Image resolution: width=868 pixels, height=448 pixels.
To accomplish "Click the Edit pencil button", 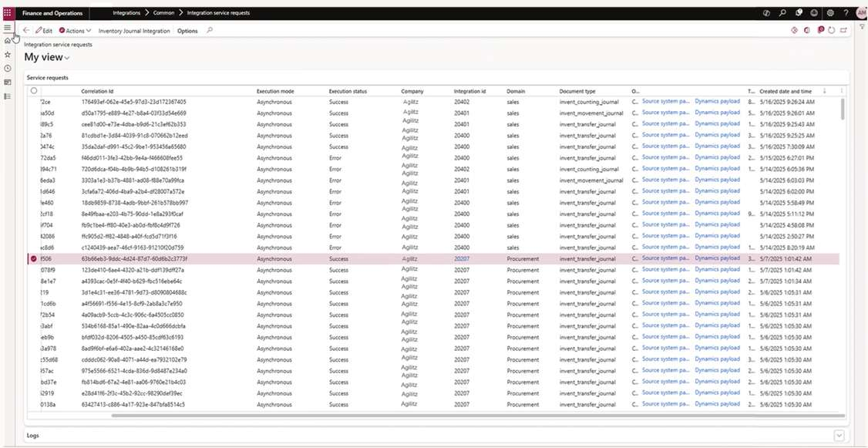I will [x=44, y=31].
